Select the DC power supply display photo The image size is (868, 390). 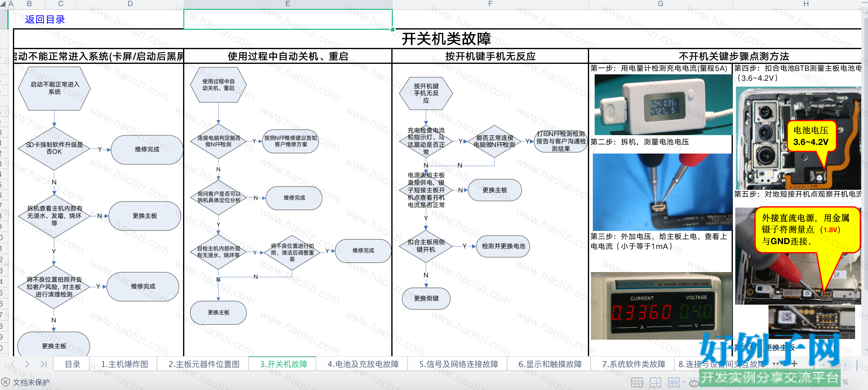(x=661, y=306)
